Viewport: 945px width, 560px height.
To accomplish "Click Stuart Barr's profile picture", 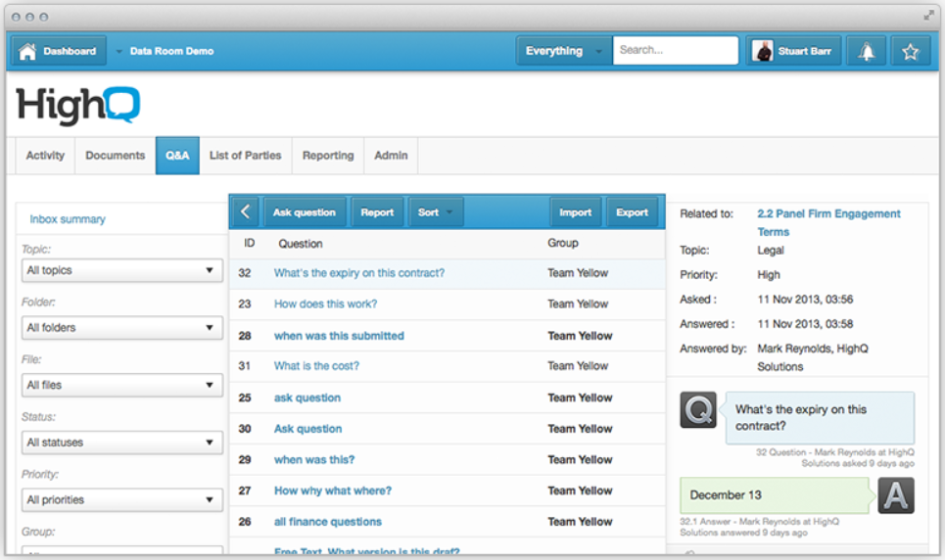I will [763, 51].
